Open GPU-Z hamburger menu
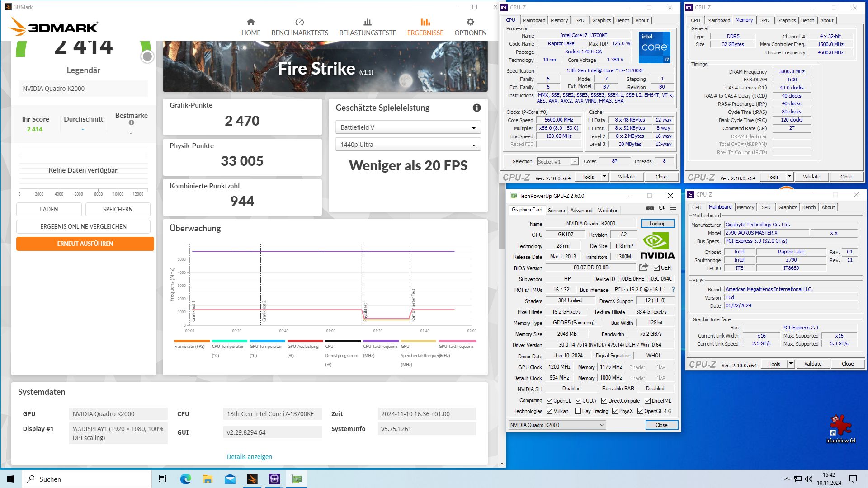 [x=673, y=208]
